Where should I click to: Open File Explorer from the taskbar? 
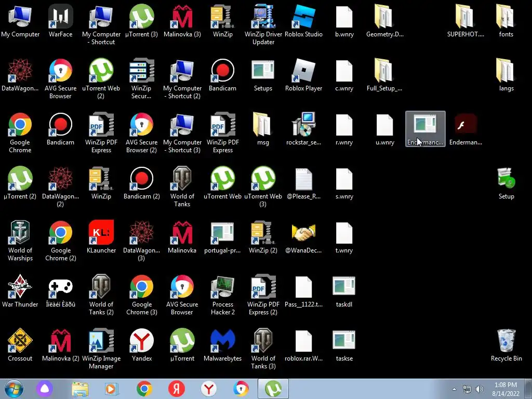click(79, 389)
